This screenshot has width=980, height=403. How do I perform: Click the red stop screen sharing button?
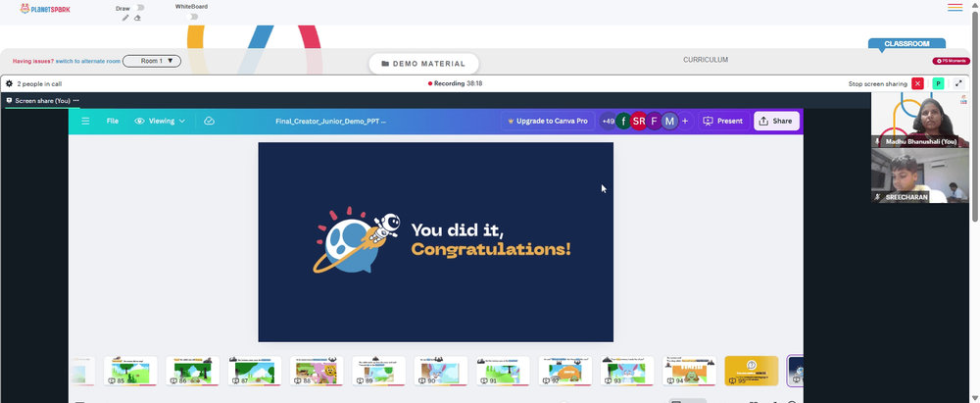point(917,83)
